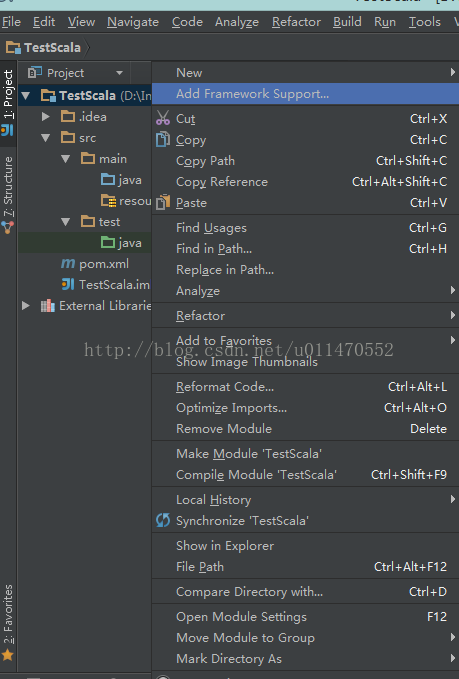
Task: Click the TestScala.iml file icon
Action: tap(68, 284)
